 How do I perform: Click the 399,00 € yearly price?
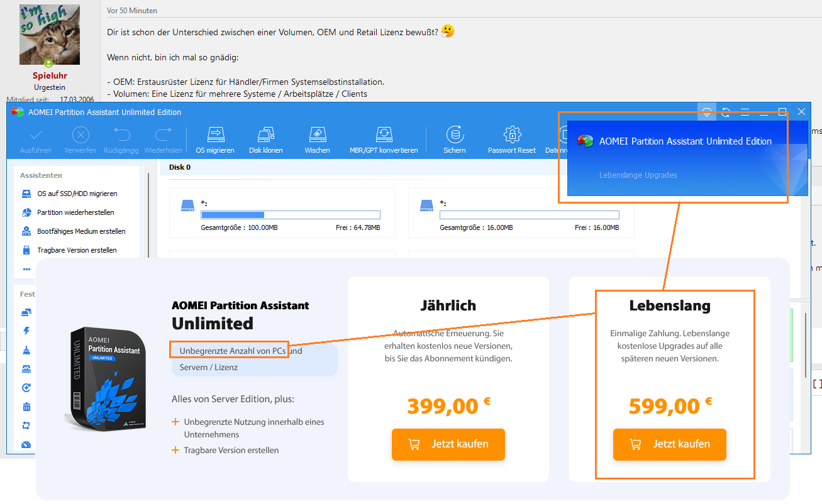(x=448, y=406)
